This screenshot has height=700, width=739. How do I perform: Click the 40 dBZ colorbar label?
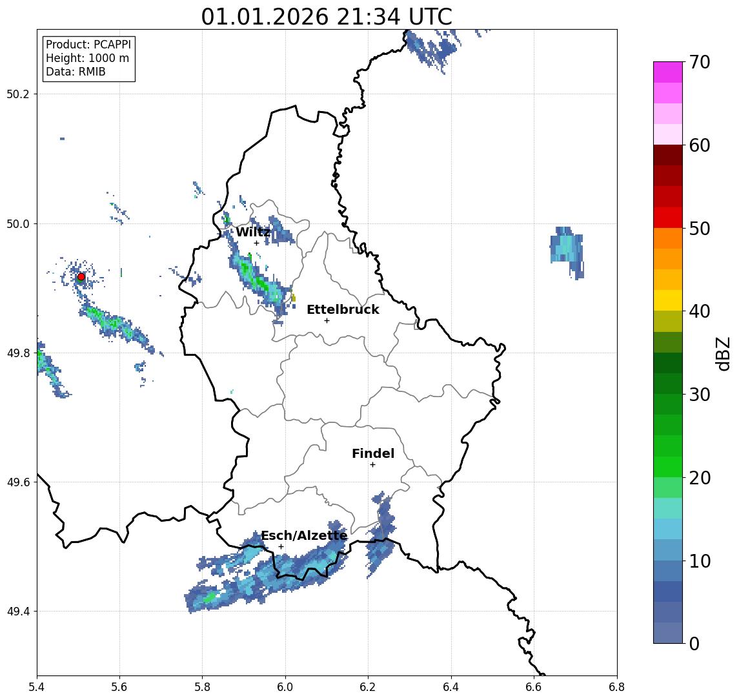[x=700, y=311]
